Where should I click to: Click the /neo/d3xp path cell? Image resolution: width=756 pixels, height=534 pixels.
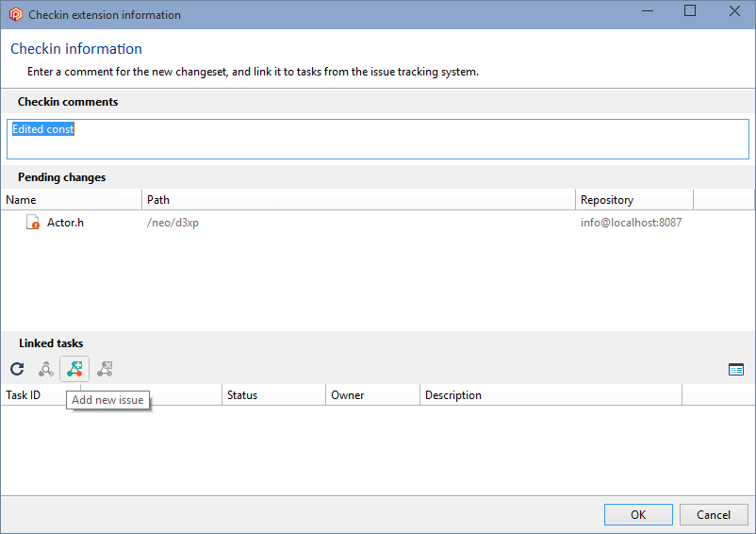point(173,223)
